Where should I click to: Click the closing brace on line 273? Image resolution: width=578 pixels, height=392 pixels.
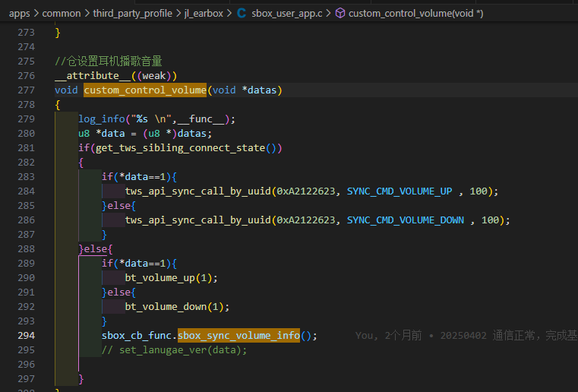(58, 33)
